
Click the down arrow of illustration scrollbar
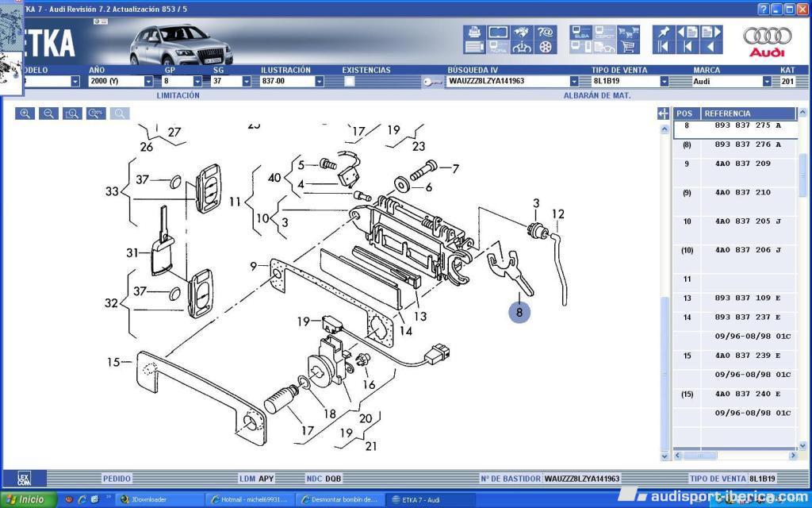click(665, 456)
